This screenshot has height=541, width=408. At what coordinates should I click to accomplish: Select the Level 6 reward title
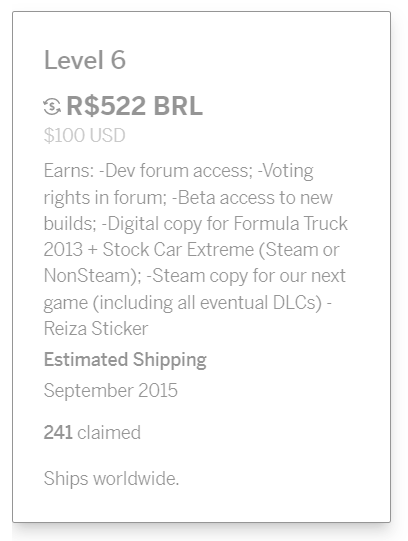click(85, 60)
